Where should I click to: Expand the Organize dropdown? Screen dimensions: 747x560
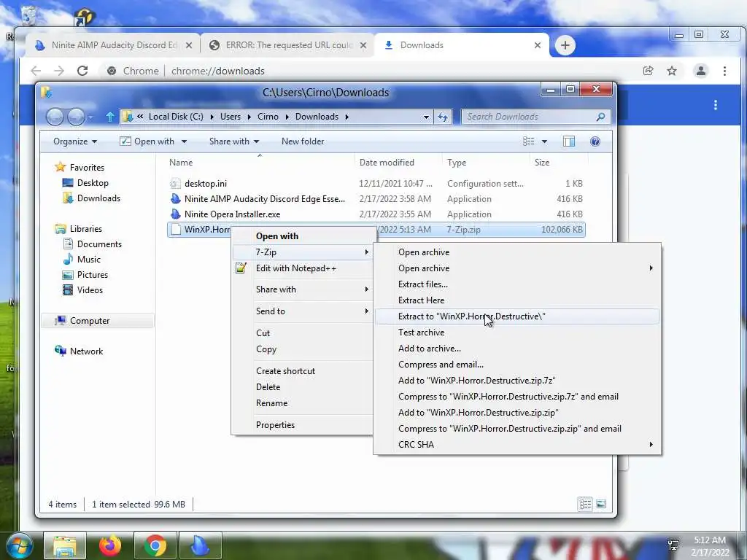pyautogui.click(x=75, y=141)
